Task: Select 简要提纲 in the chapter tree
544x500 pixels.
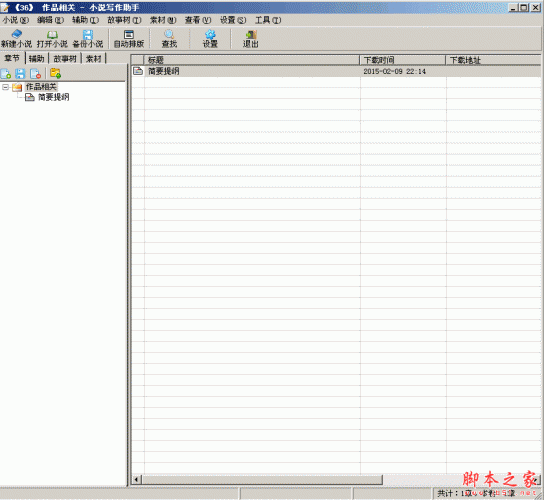Action: tap(53, 97)
